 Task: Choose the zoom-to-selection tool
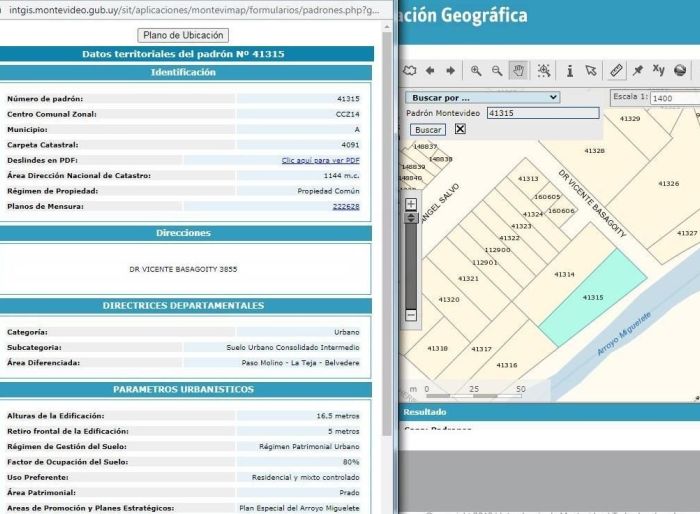544,71
